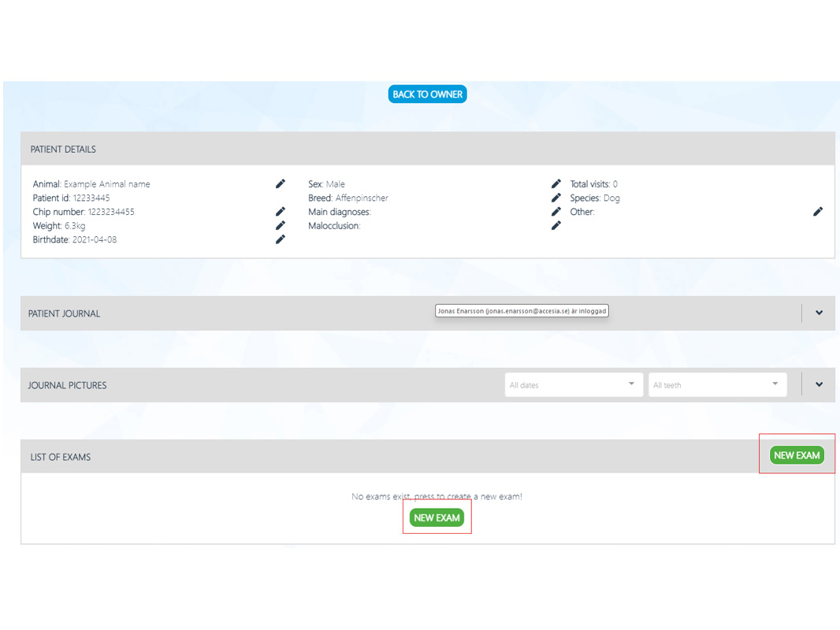The height and width of the screenshot is (630, 840).
Task: Click pencil icon next to Chip number
Action: coord(281,212)
